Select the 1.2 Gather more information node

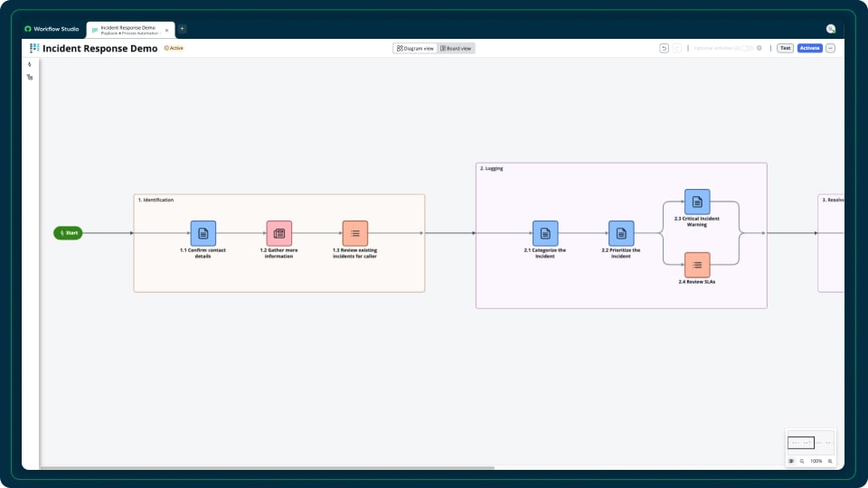279,233
